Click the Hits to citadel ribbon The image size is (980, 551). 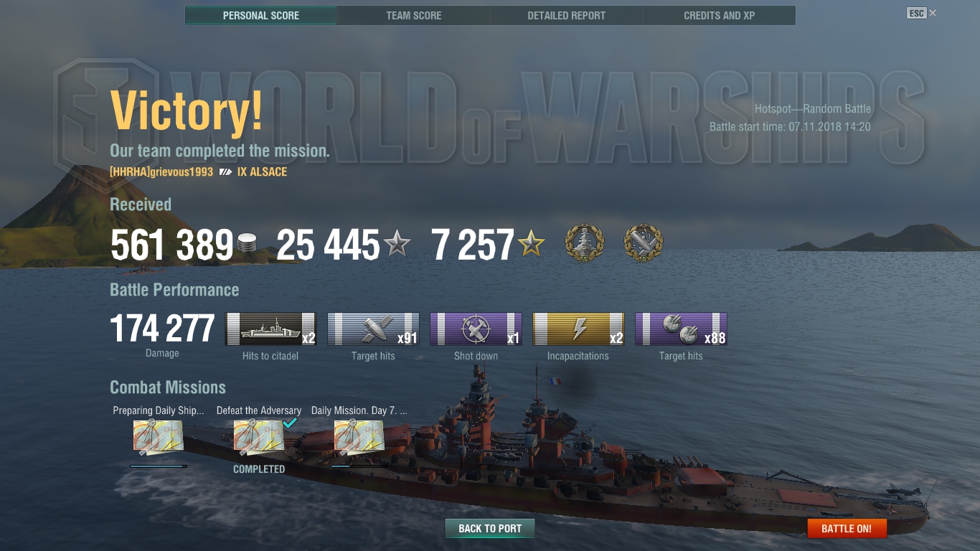270,329
